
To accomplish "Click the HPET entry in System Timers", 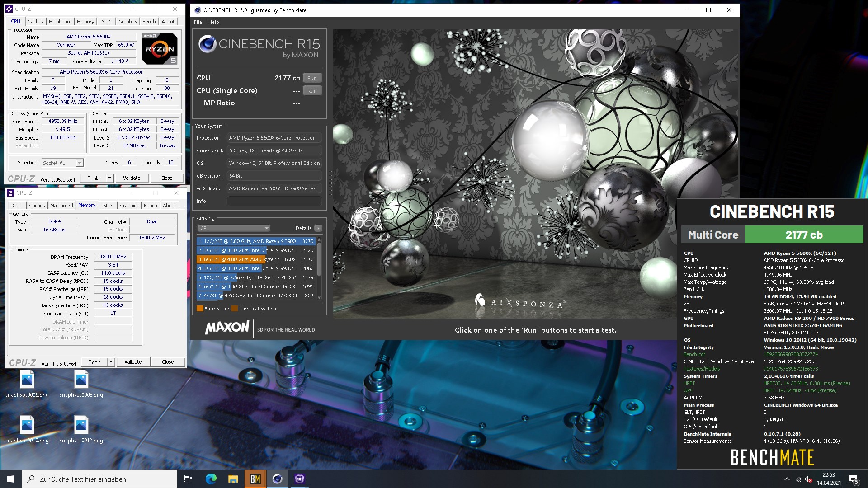I will pyautogui.click(x=689, y=383).
